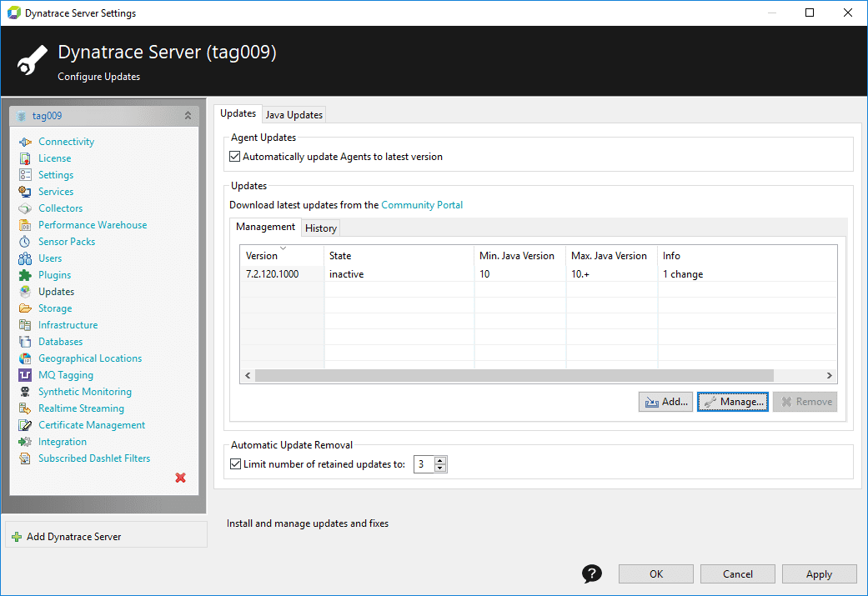
Task: Open the History sub-tab
Action: (320, 228)
